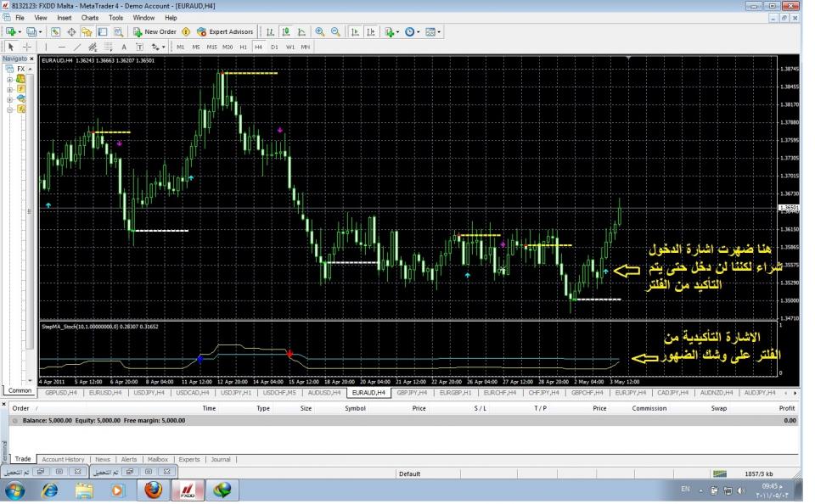The image size is (815, 504).
Task: Click the connection status bars indicator
Action: 719,473
